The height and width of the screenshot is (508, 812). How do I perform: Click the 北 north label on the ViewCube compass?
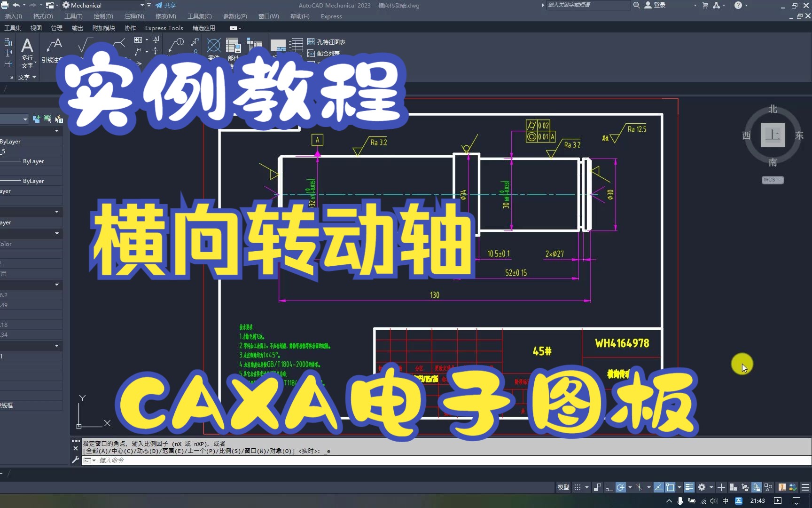(773, 109)
